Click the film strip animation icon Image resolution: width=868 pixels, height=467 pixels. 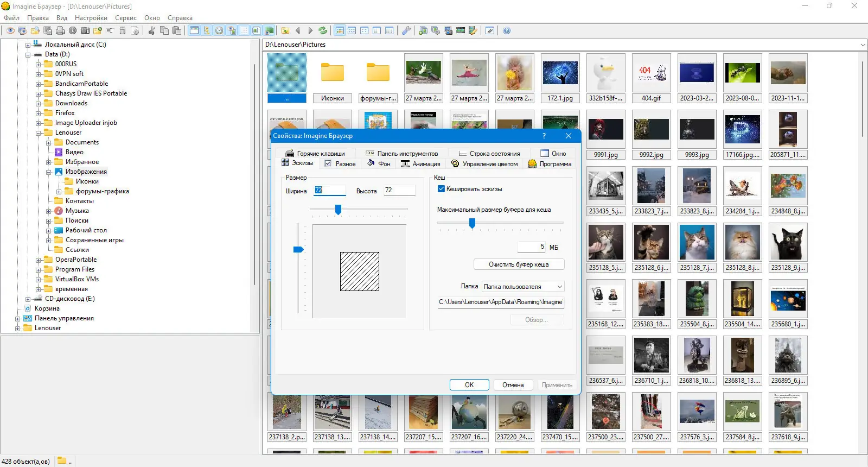(x=461, y=31)
